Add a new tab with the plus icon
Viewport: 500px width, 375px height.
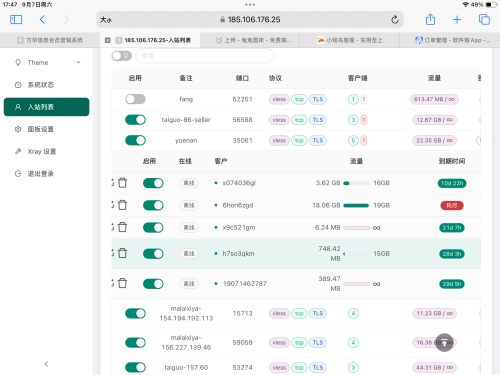tap(457, 20)
